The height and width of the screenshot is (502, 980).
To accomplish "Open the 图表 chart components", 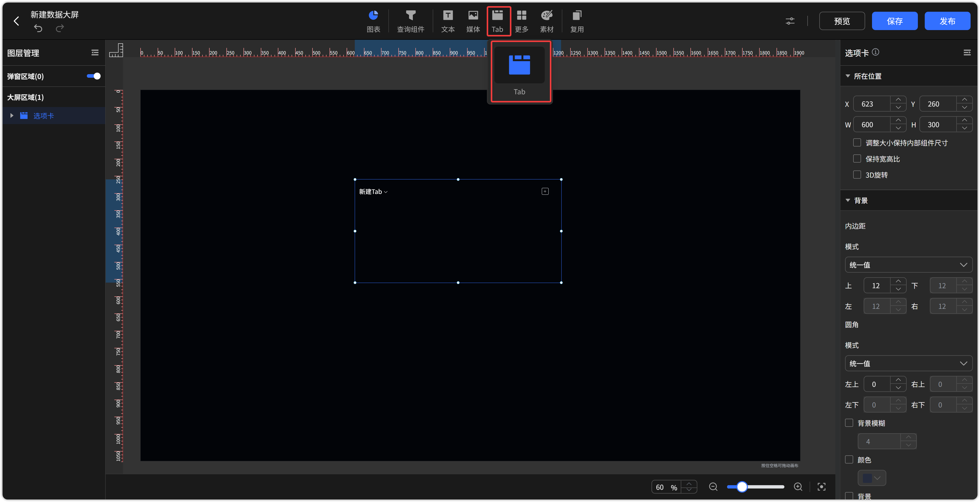I will pos(373,21).
